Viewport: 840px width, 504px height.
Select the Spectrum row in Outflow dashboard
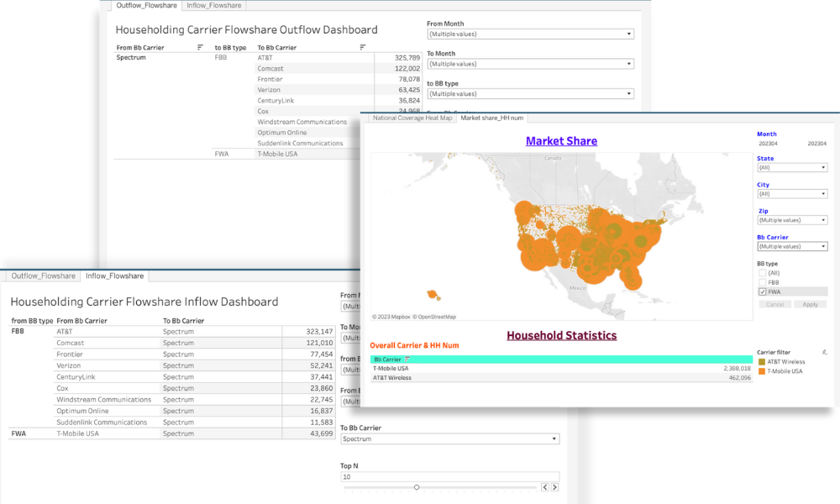pos(131,57)
